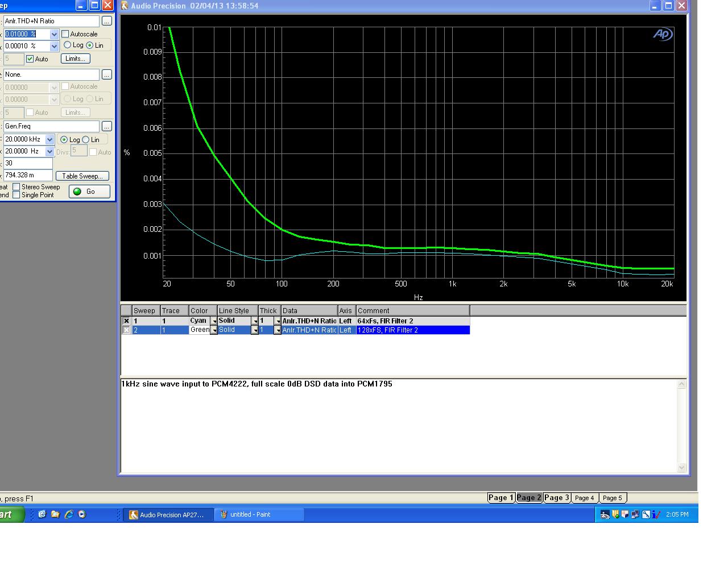728x582 pixels.
Task: Enable the Autoscale checkbox for Data 1
Action: 65,34
